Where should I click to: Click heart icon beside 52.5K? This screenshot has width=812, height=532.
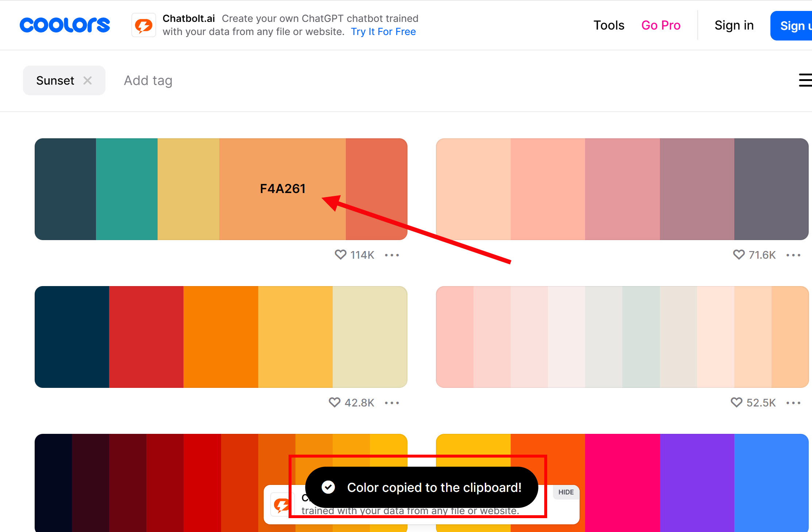pyautogui.click(x=736, y=402)
